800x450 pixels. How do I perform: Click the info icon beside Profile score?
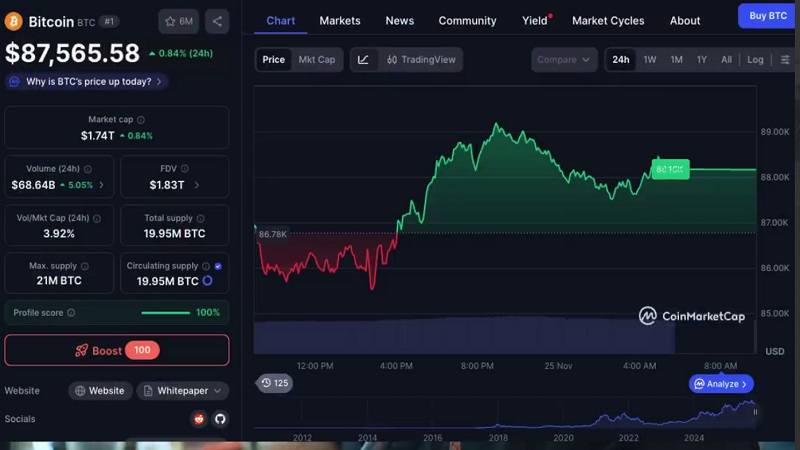pos(71,313)
